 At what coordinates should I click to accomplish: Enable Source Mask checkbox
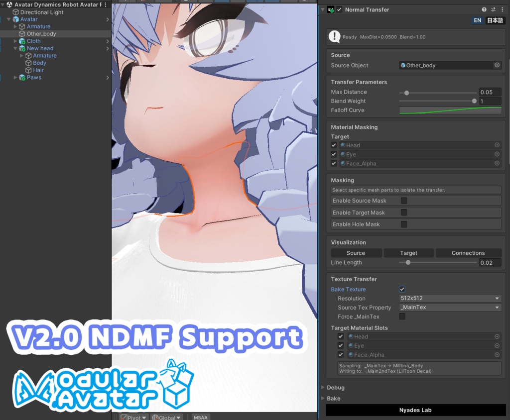404,201
